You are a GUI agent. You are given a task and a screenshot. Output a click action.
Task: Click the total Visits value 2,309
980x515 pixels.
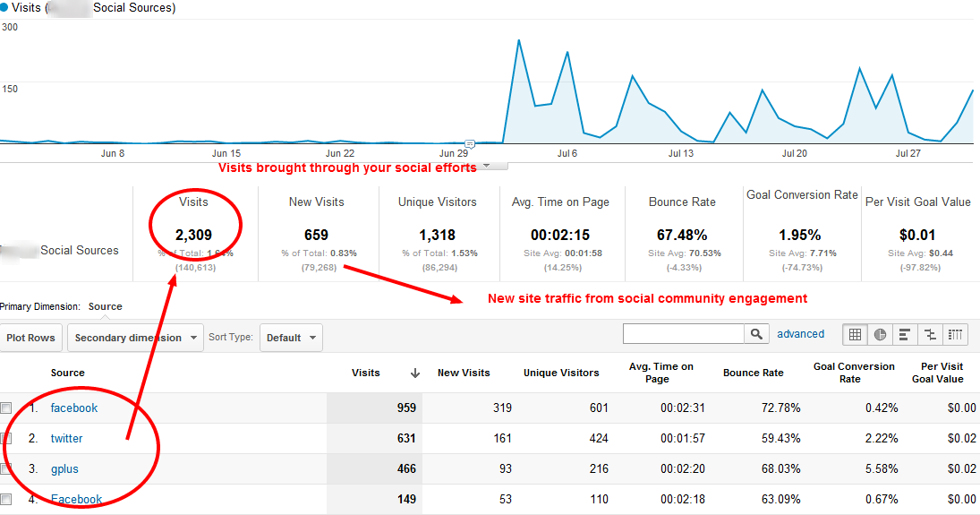(193, 236)
